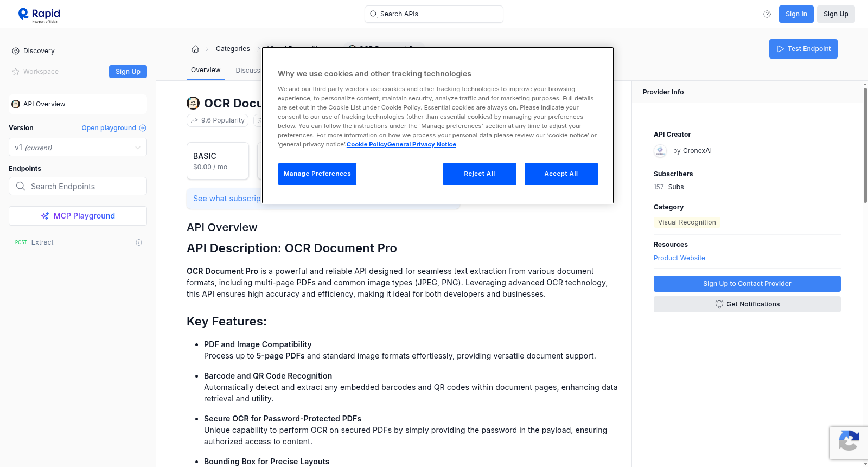This screenshot has height=467, width=868.
Task: Open the MCP Playground
Action: tap(78, 216)
